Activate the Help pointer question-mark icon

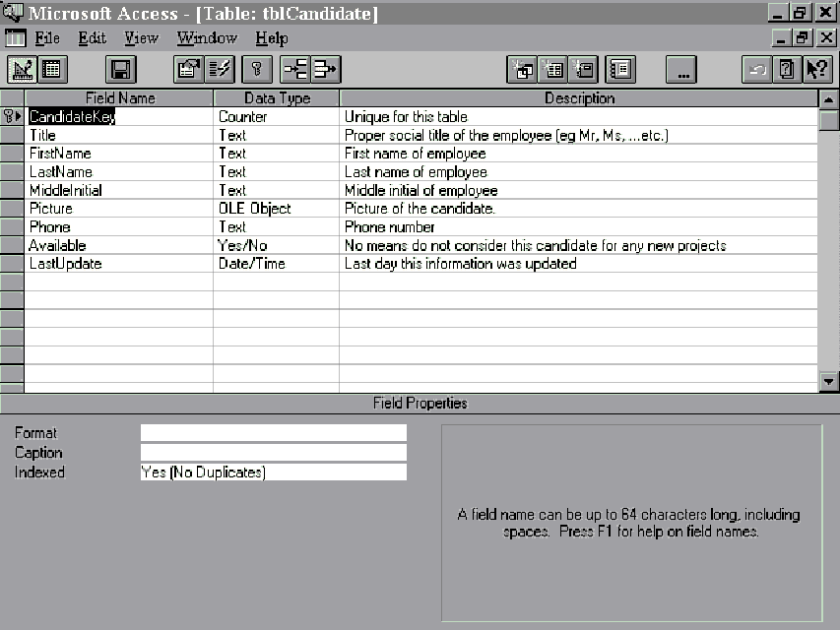pyautogui.click(x=817, y=70)
